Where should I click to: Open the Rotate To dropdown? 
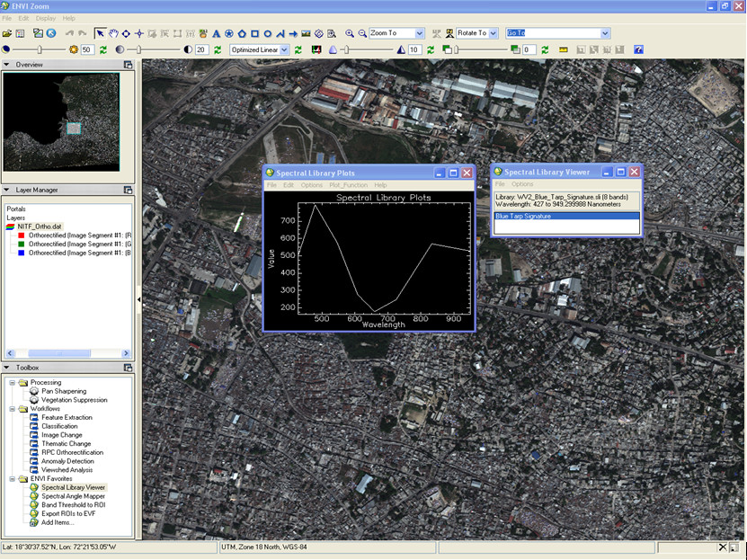point(492,33)
